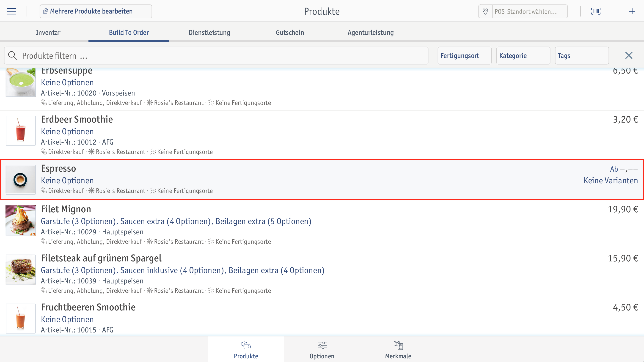This screenshot has height=362, width=644.
Task: Open POS-Standort wählen field
Action: pyautogui.click(x=530, y=11)
